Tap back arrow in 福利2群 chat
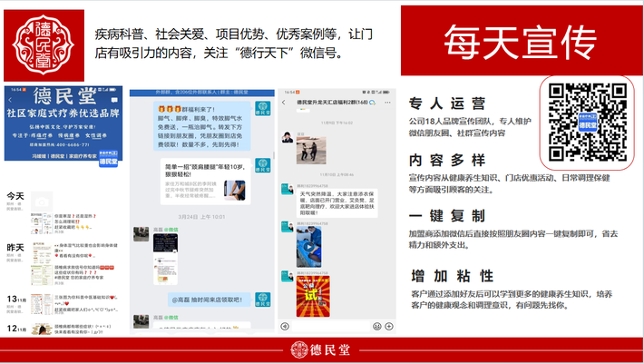Viewport: 644px width, 364px height. pyautogui.click(x=283, y=102)
